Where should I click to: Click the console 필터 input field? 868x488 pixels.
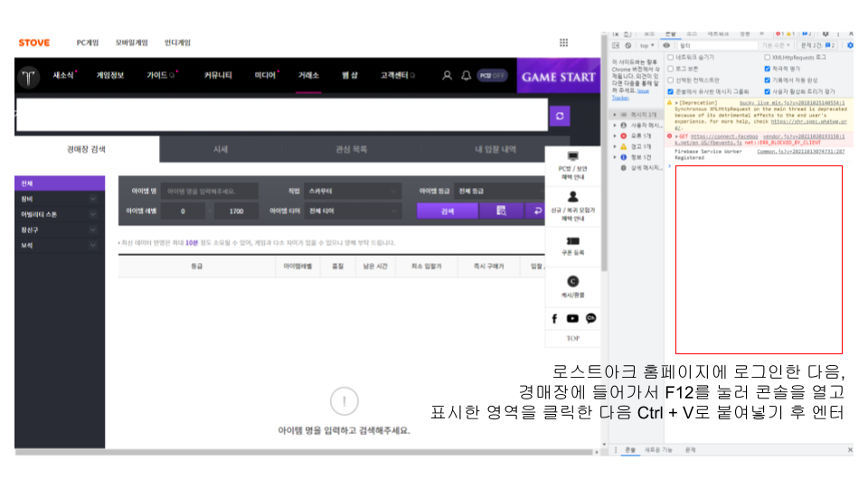[716, 45]
